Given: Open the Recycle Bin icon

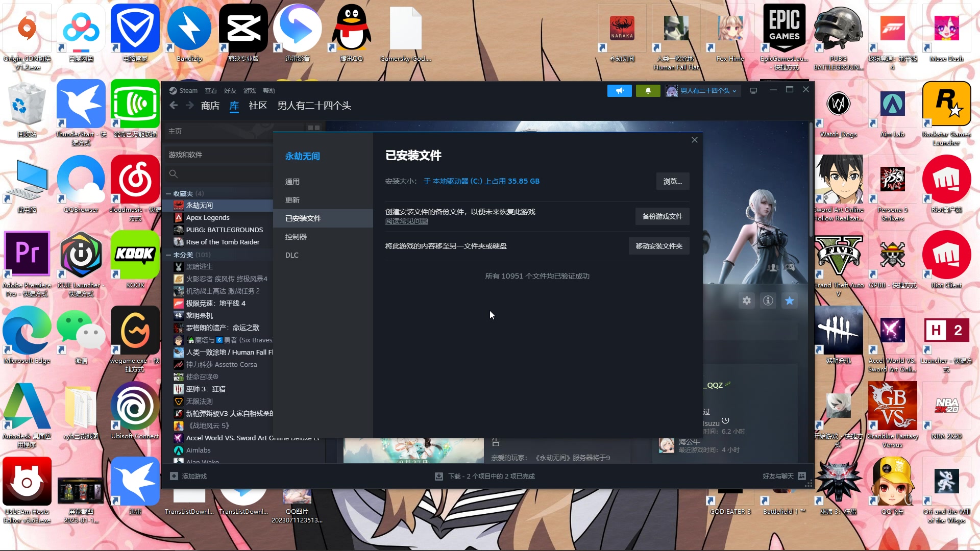Looking at the screenshot, I should click(27, 108).
